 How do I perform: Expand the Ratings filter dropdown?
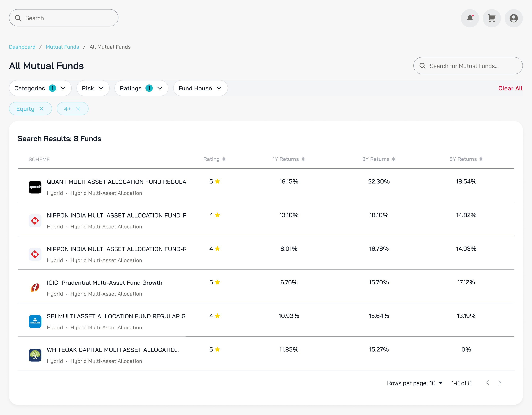pos(141,88)
